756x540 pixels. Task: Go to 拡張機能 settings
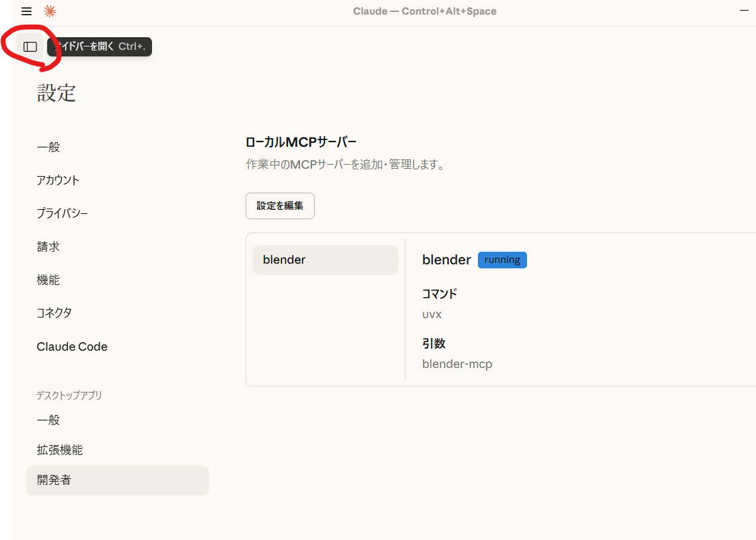click(60, 450)
